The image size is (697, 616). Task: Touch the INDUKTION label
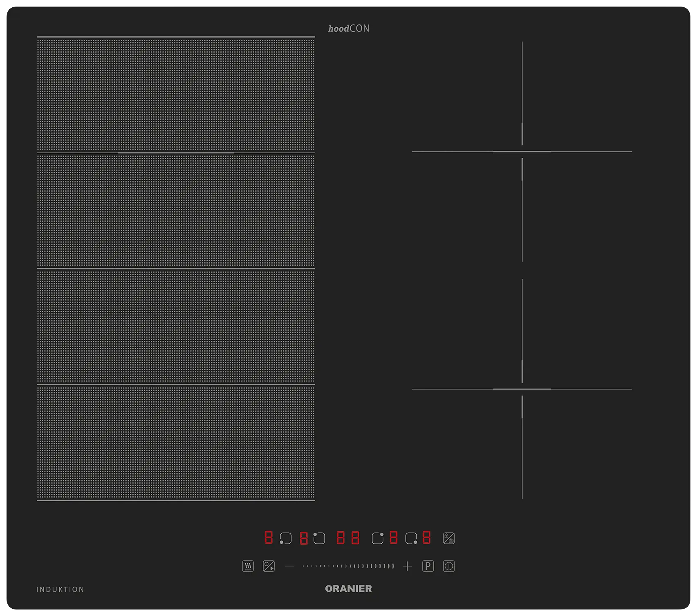coord(60,589)
